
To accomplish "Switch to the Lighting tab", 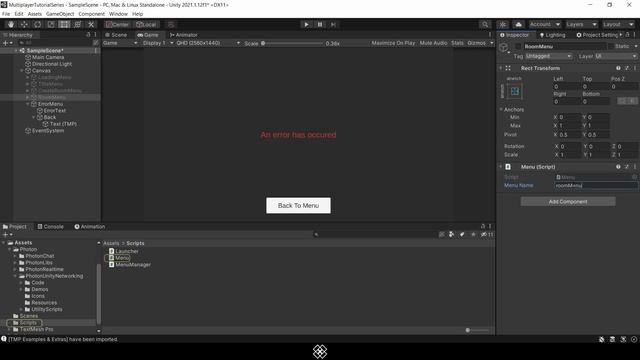I will (552, 35).
